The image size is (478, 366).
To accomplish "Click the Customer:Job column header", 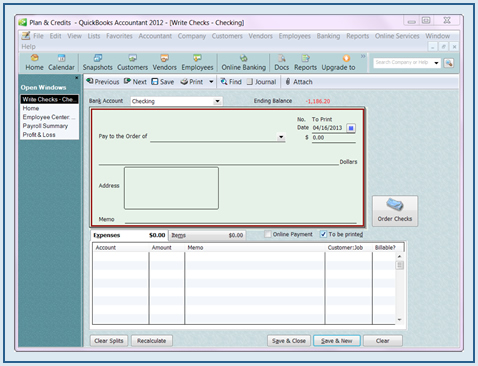I will click(x=349, y=248).
